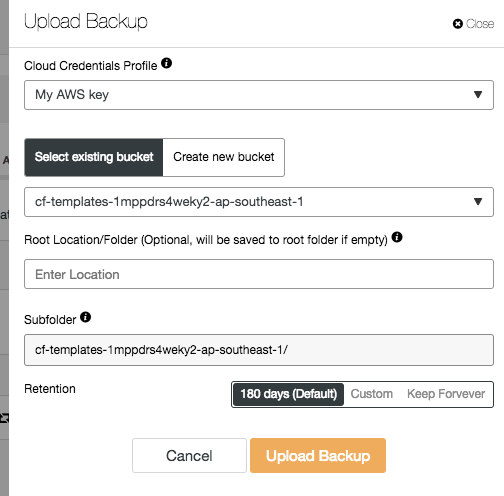Click the orange Upload Backup button

point(318,455)
